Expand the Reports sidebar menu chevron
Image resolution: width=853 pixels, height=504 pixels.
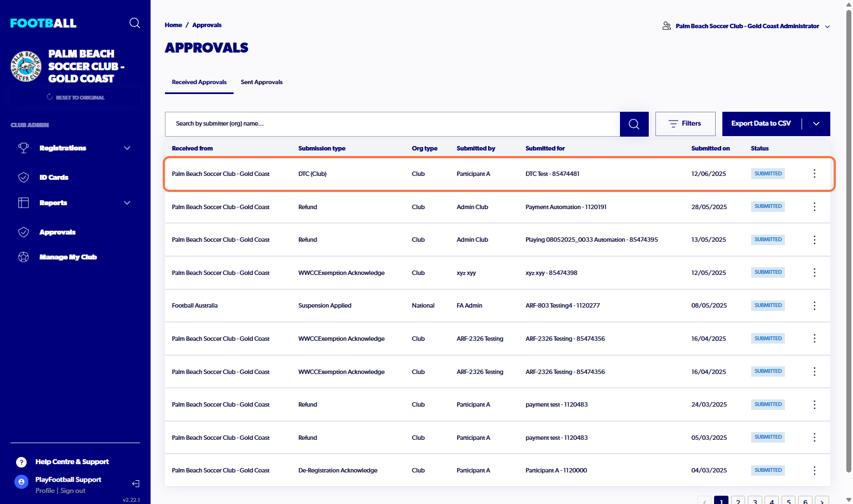127,202
